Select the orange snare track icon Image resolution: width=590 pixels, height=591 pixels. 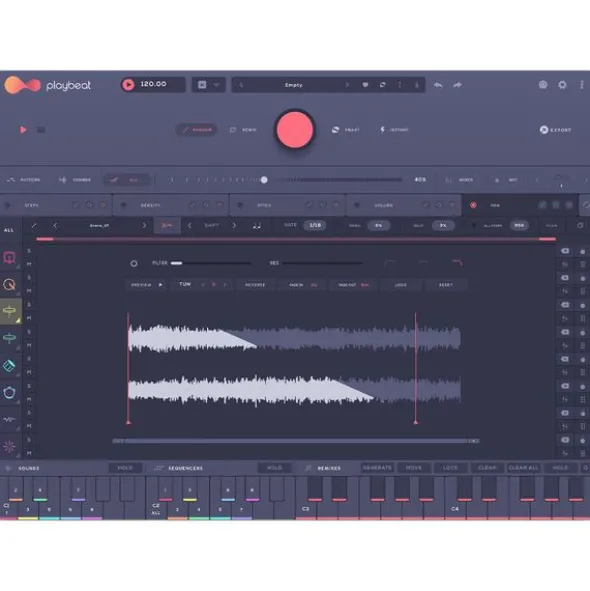9,284
